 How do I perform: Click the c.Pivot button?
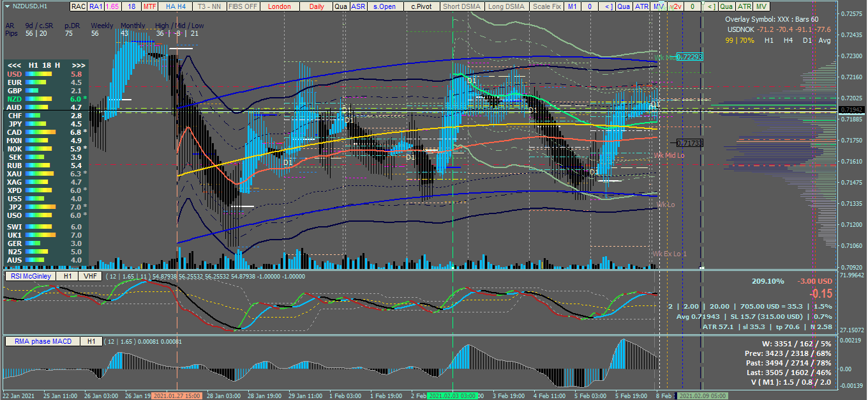(x=421, y=6)
